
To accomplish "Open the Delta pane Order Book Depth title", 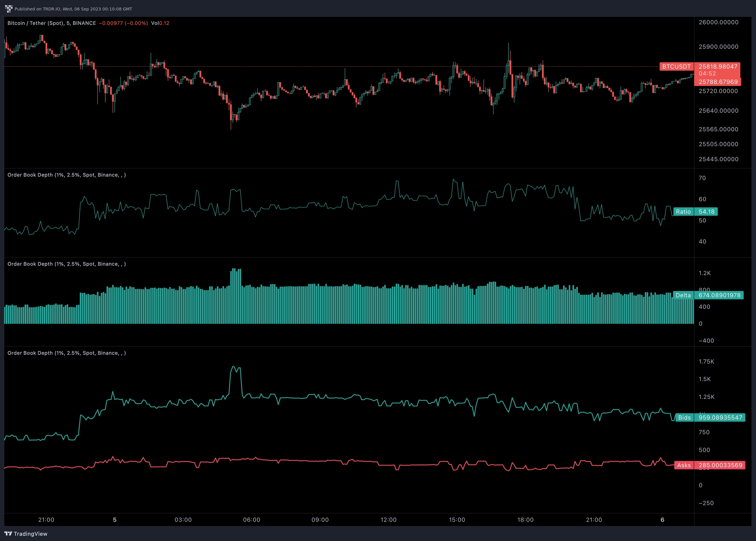I will click(67, 264).
